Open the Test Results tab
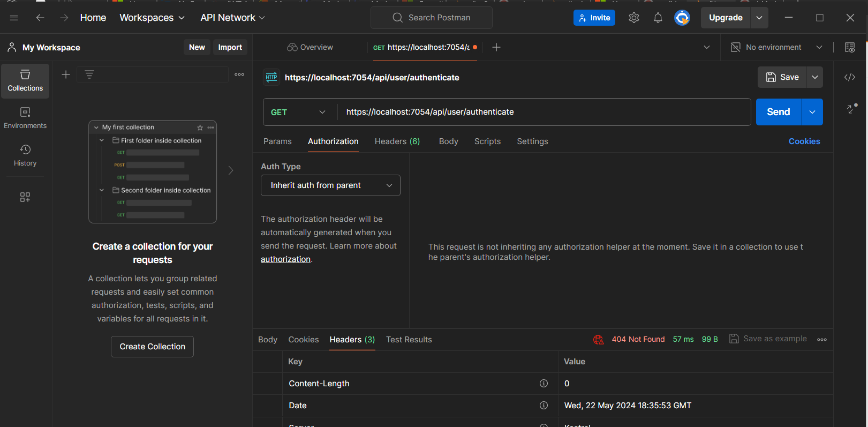 pos(409,340)
